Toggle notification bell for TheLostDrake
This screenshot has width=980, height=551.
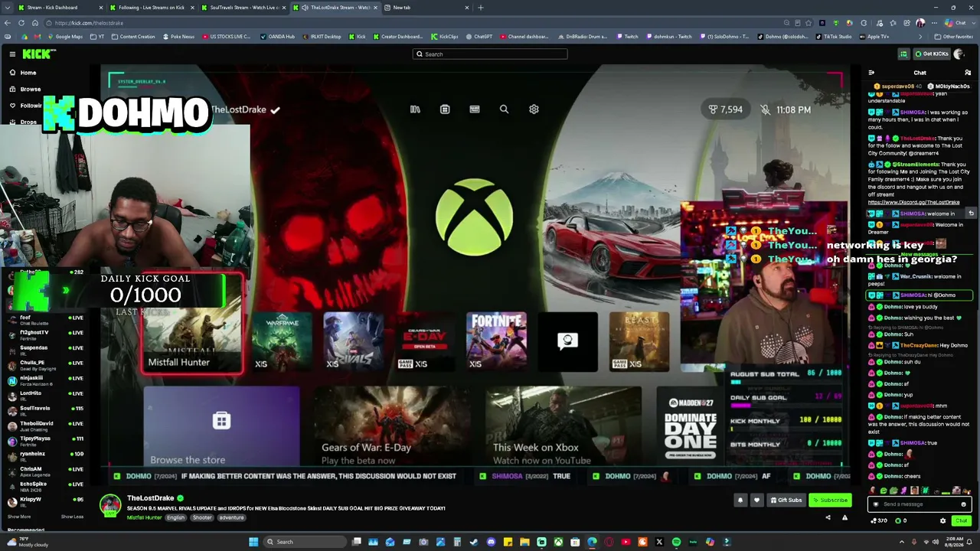[x=740, y=500]
